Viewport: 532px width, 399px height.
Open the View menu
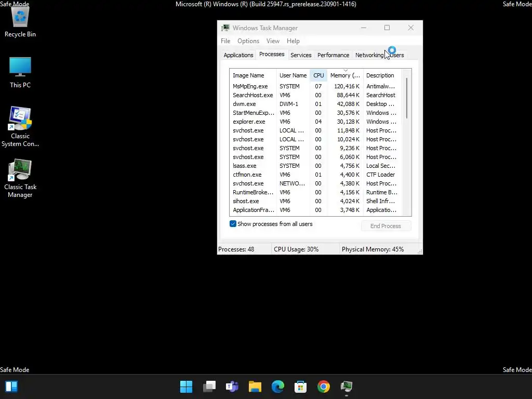pyautogui.click(x=273, y=41)
